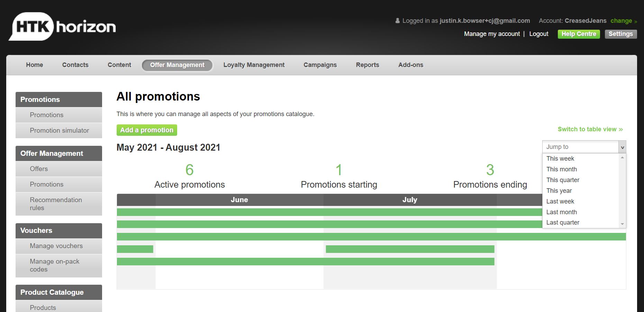Click the Add a promotion button
Screen dimensions: 644x312
tap(147, 130)
